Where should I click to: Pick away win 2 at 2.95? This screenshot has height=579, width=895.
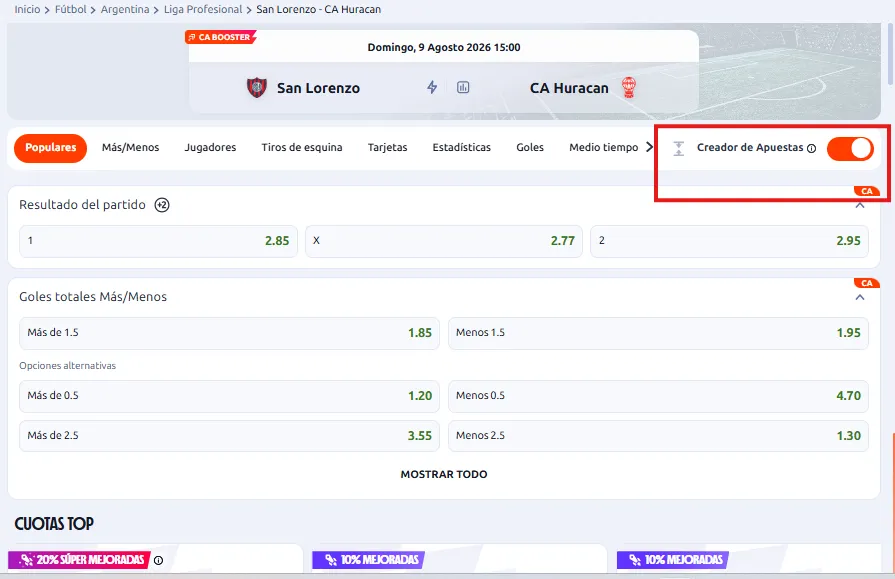[729, 241]
